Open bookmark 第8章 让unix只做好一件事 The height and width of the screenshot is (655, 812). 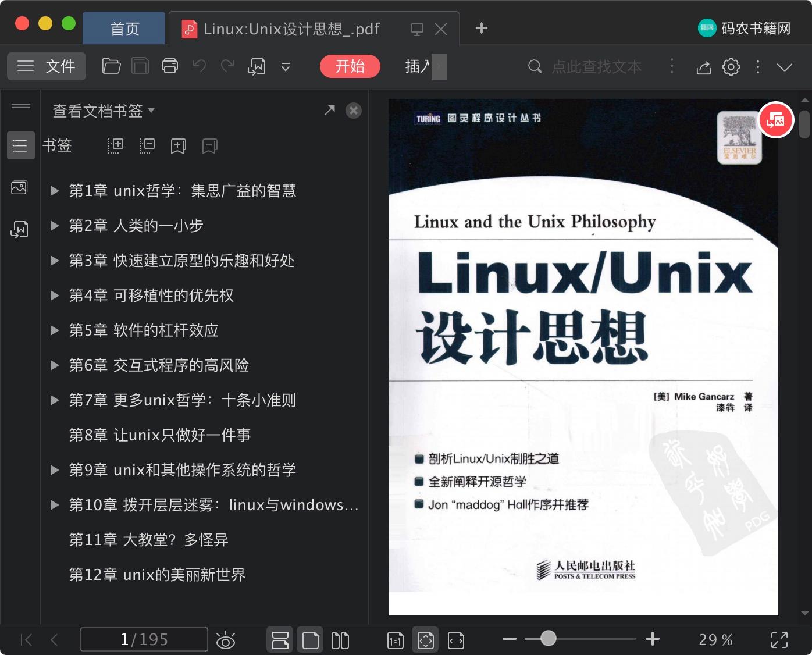(x=160, y=435)
